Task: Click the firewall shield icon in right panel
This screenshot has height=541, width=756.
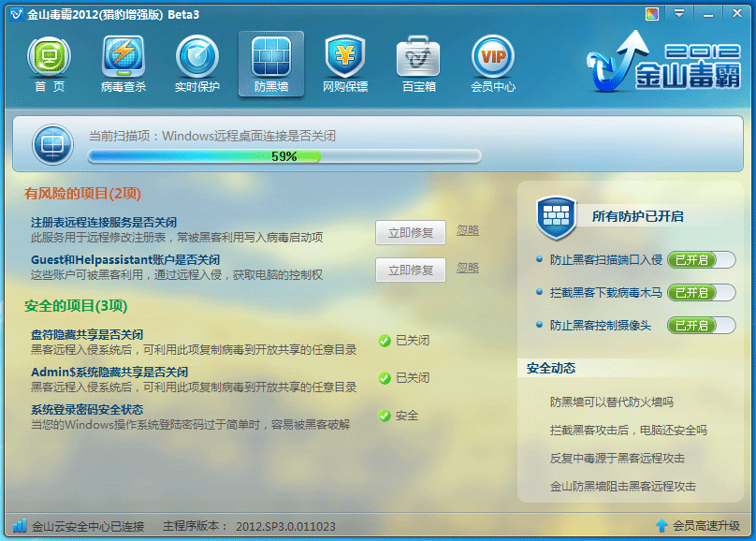Action: (556, 217)
